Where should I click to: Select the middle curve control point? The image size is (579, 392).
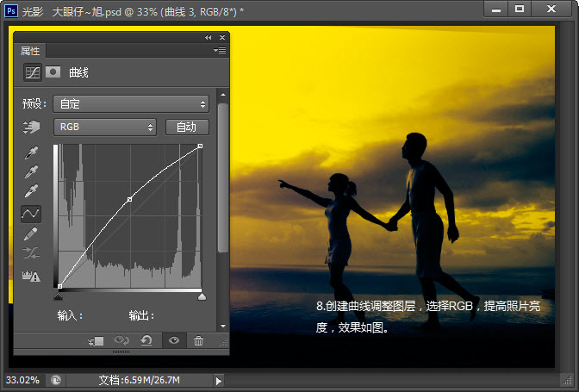pos(129,199)
